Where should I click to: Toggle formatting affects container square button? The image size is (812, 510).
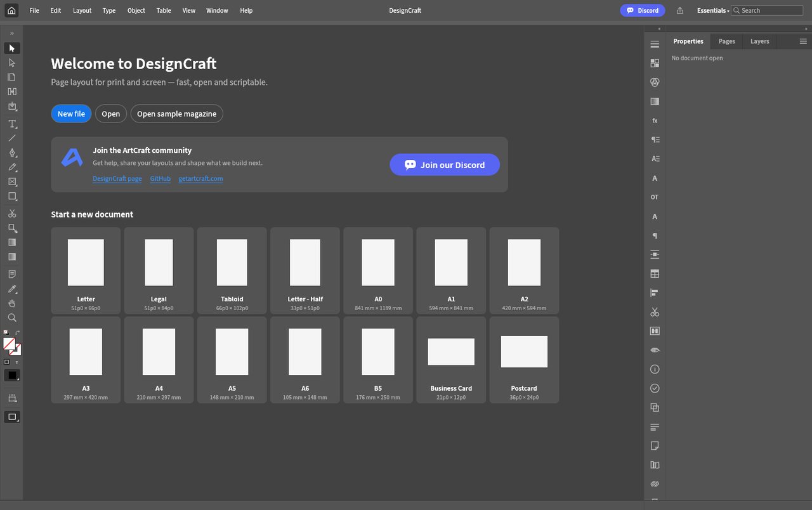click(7, 362)
